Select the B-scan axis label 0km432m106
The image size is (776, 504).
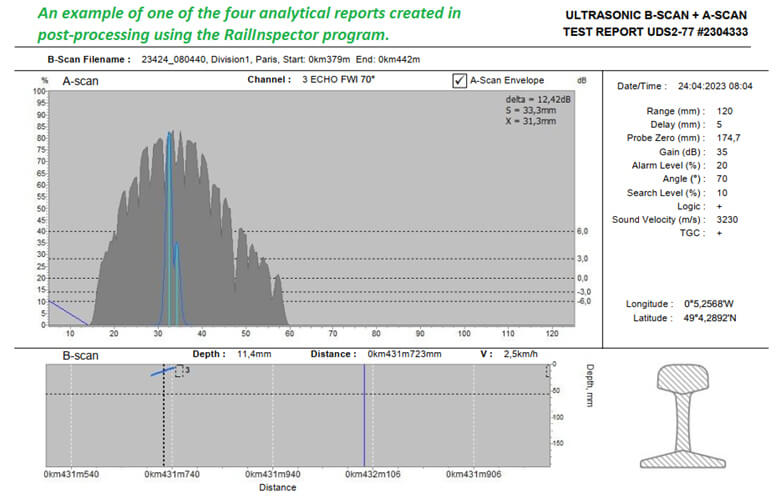click(373, 474)
